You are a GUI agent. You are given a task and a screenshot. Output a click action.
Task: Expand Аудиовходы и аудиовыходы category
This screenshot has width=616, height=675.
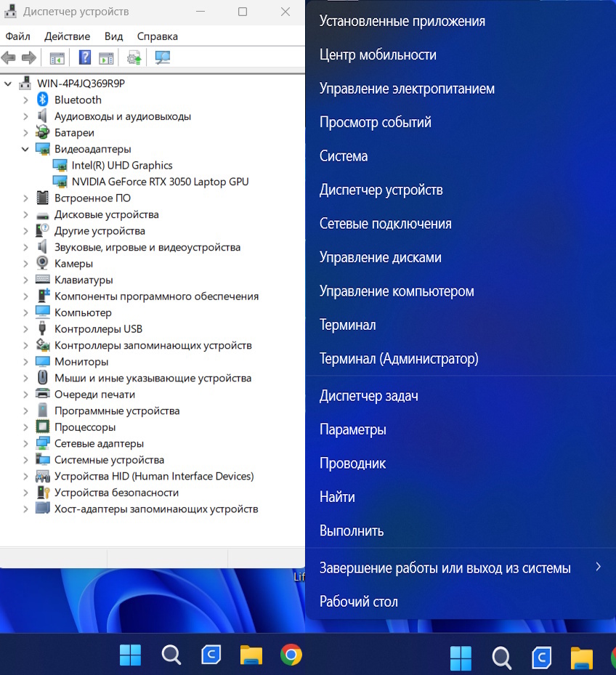click(25, 116)
